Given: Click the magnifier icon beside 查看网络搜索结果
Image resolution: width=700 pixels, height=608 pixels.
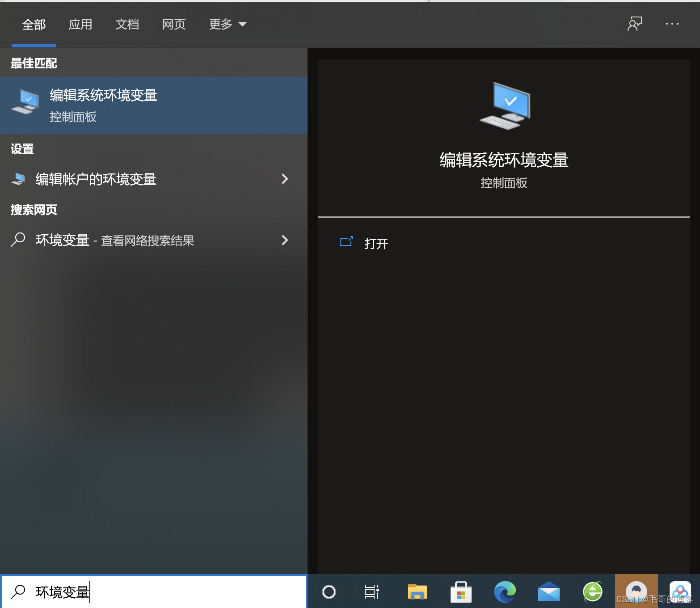Looking at the screenshot, I should tap(18, 240).
